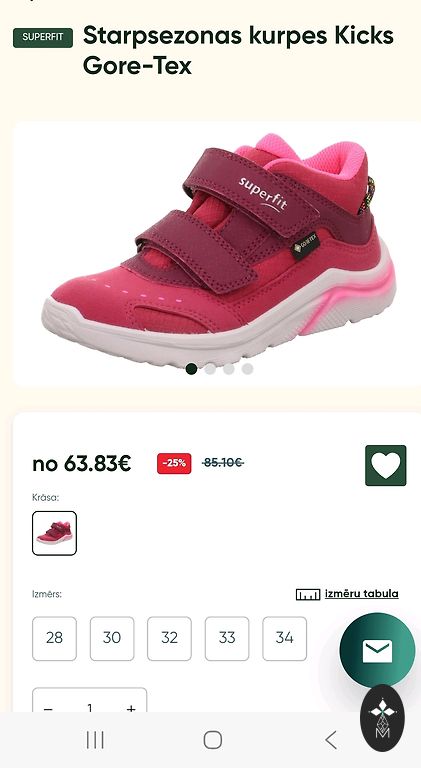Viewport: 421px width, 768px height.
Task: Click the ruler icon beside izmēru tabula
Action: click(x=308, y=595)
